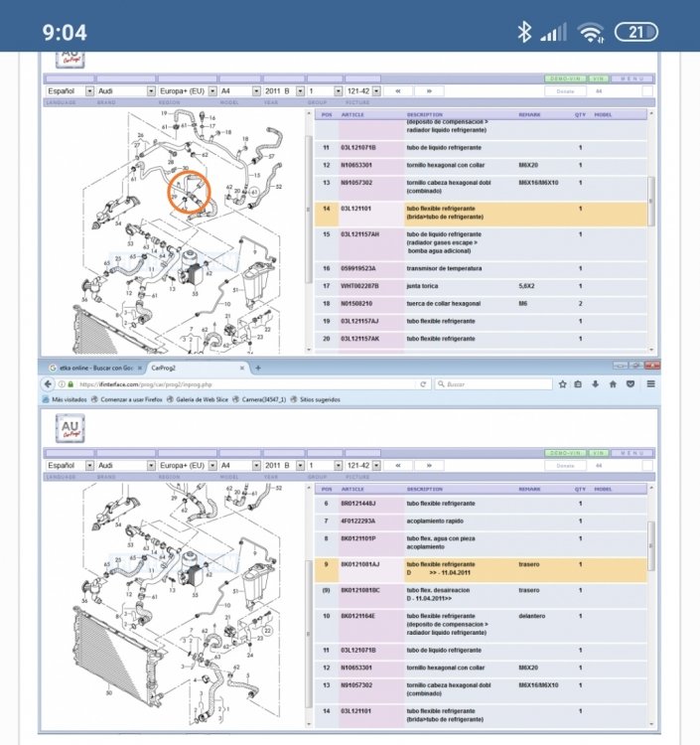700x745 pixels.
Task: Open 'Más visitados' bookmark
Action: [65, 399]
